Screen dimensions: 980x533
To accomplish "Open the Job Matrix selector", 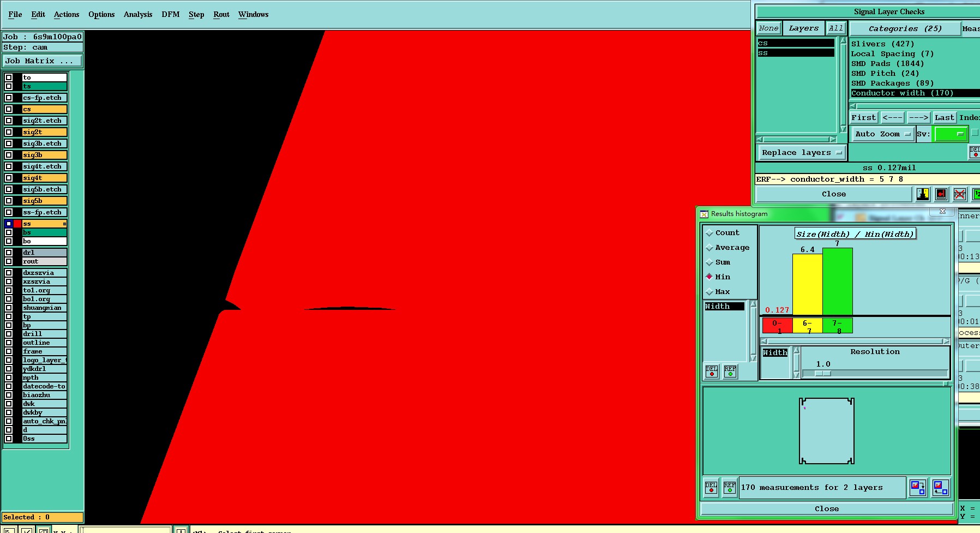I will 43,61.
